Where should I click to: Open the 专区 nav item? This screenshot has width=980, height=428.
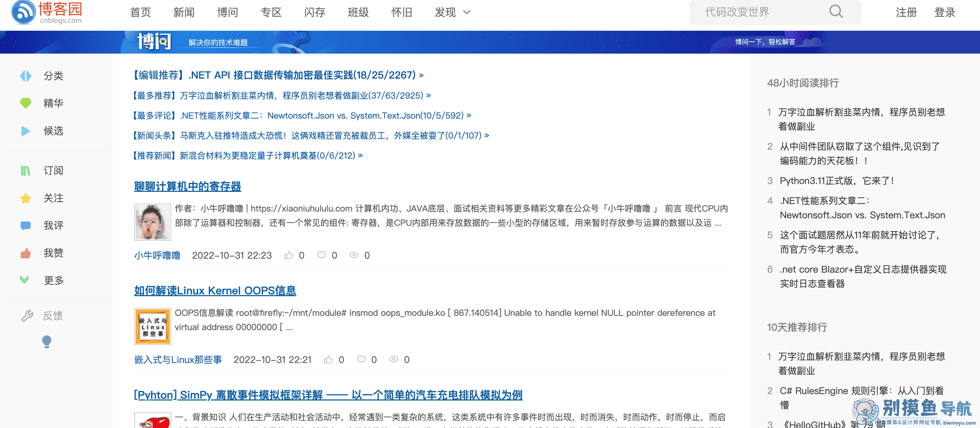coord(271,12)
